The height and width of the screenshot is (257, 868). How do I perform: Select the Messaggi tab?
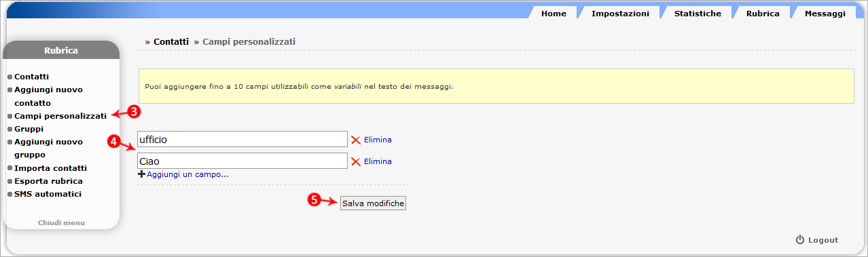pos(825,14)
